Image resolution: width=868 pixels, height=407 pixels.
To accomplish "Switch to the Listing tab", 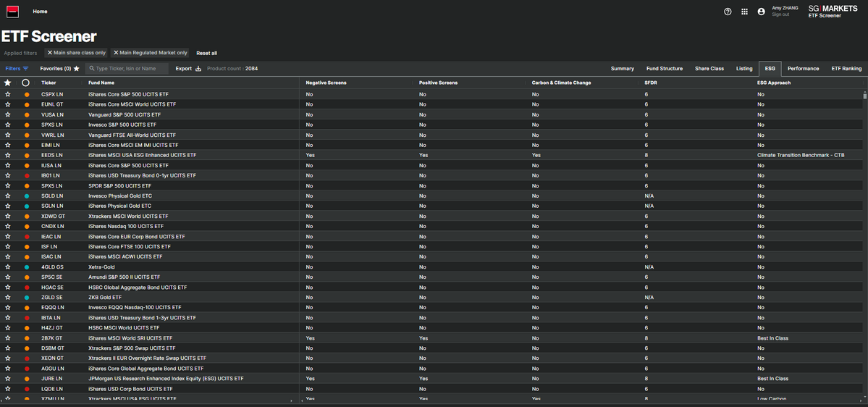I will pos(744,69).
